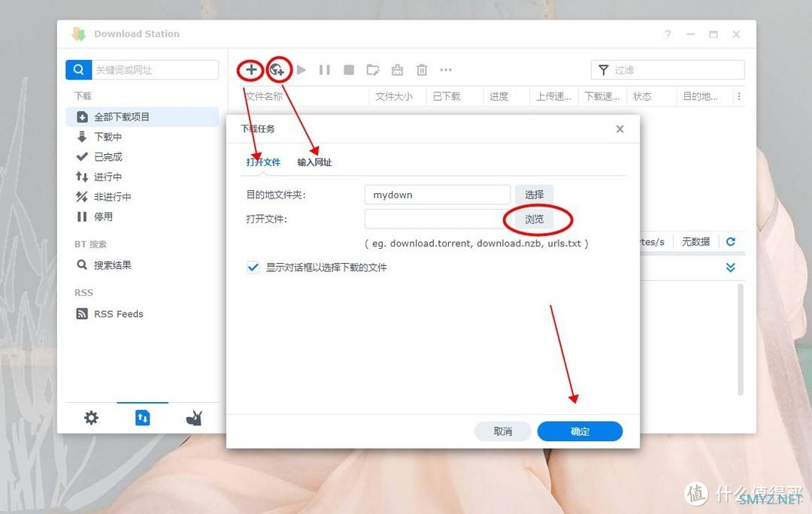Viewport: 812px width, 514px height.
Task: Click the blue BT/HTTP transfer icon
Action: (x=142, y=418)
